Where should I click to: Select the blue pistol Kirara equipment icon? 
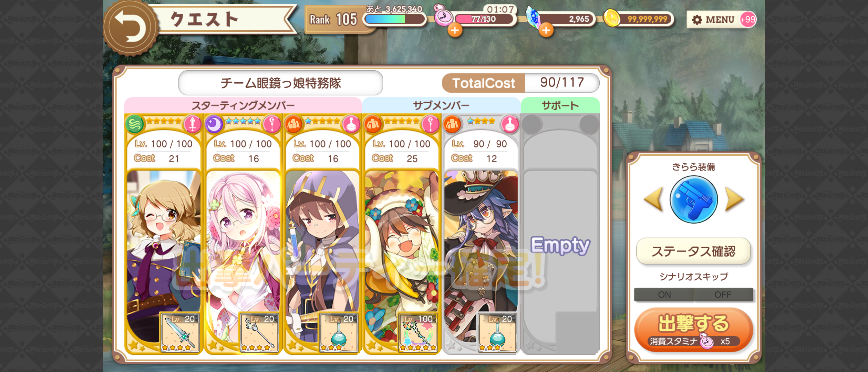click(x=693, y=199)
